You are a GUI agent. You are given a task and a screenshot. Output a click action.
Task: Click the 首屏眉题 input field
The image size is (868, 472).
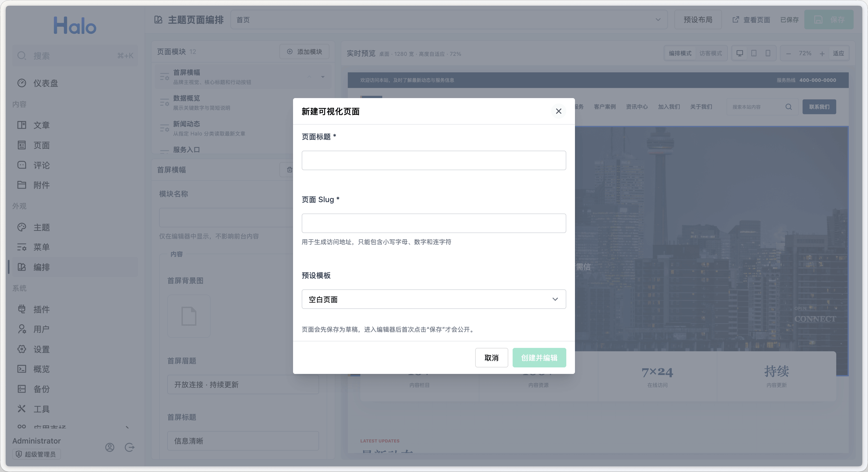pos(243,384)
